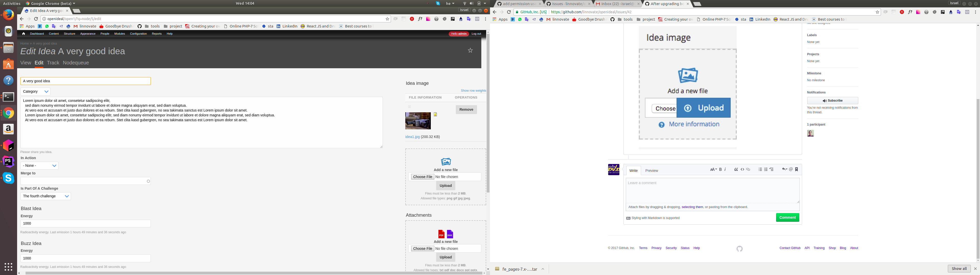Open the Modules menu in Drupal admin bar
980x275 pixels.
[x=119, y=33]
